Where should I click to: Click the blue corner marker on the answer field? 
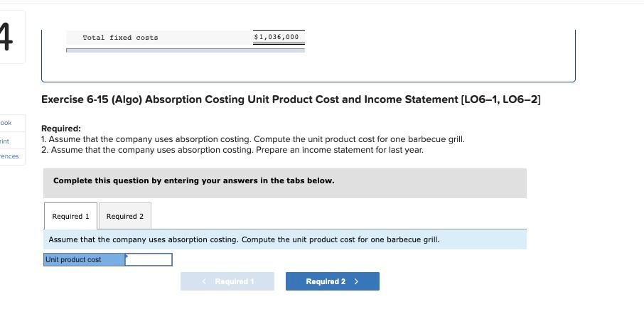pyautogui.click(x=127, y=256)
